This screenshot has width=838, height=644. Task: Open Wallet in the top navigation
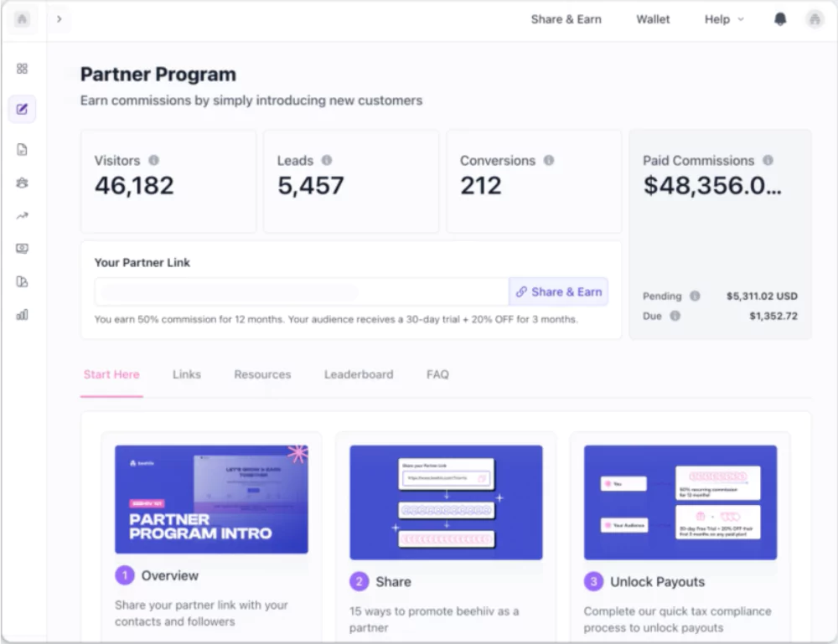[x=653, y=19]
